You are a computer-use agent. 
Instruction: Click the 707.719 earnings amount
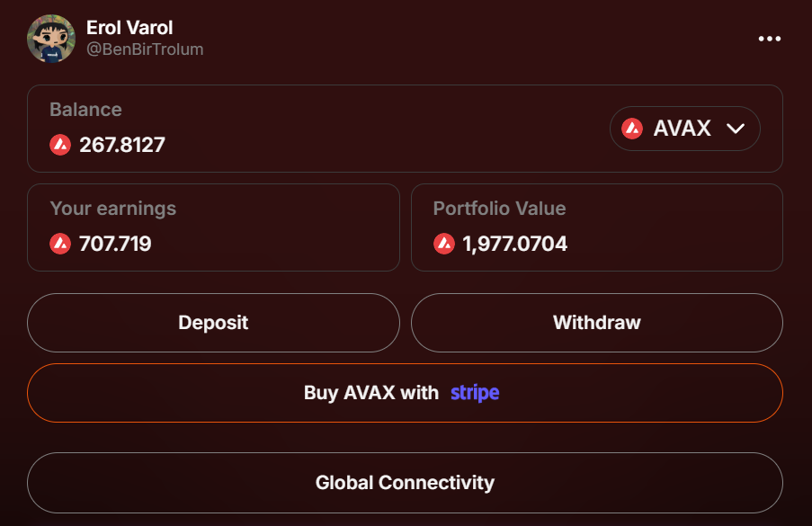click(x=115, y=244)
